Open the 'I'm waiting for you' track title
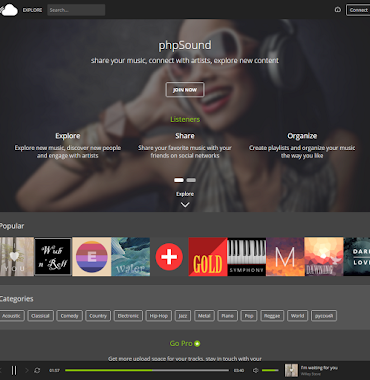The width and height of the screenshot is (370, 380). click(x=319, y=368)
